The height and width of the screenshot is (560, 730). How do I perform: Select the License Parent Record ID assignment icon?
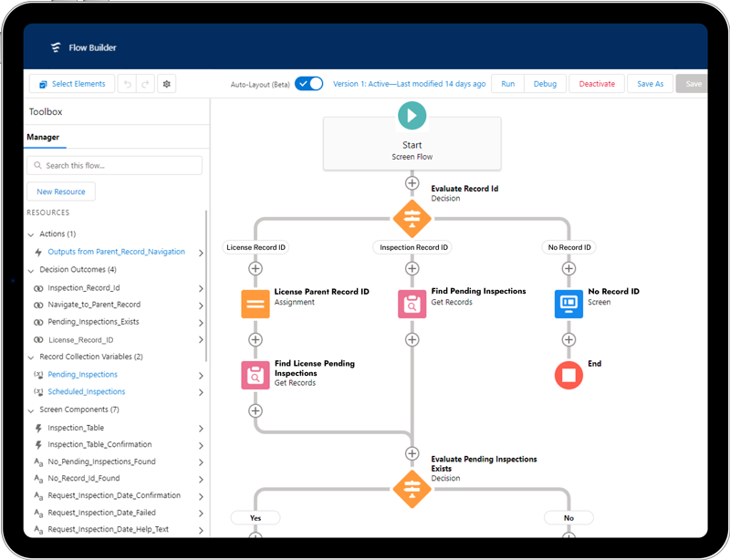[x=255, y=304]
